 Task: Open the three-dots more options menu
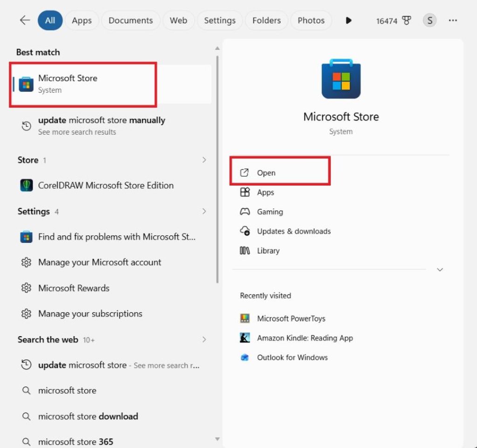(x=453, y=21)
